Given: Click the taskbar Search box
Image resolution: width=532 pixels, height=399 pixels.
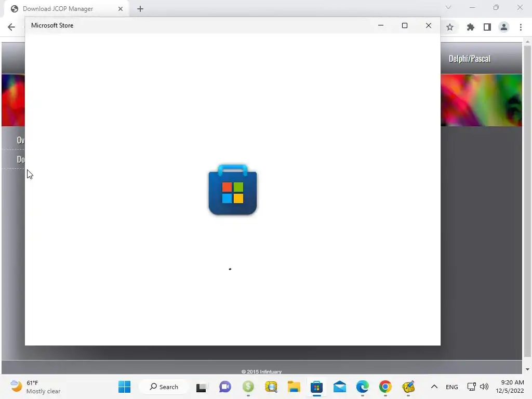Looking at the screenshot, I should pyautogui.click(x=164, y=387).
